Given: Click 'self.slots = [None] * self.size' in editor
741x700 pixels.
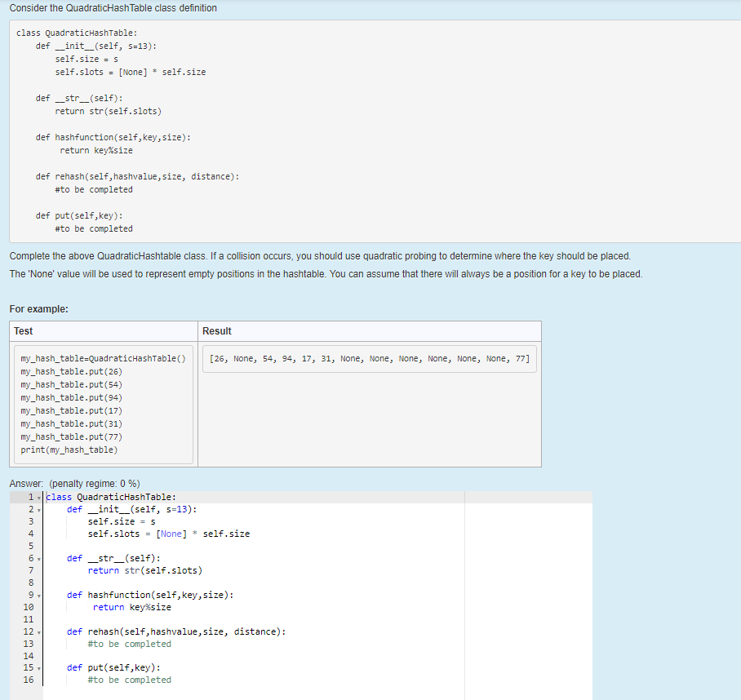Looking at the screenshot, I should [x=169, y=534].
